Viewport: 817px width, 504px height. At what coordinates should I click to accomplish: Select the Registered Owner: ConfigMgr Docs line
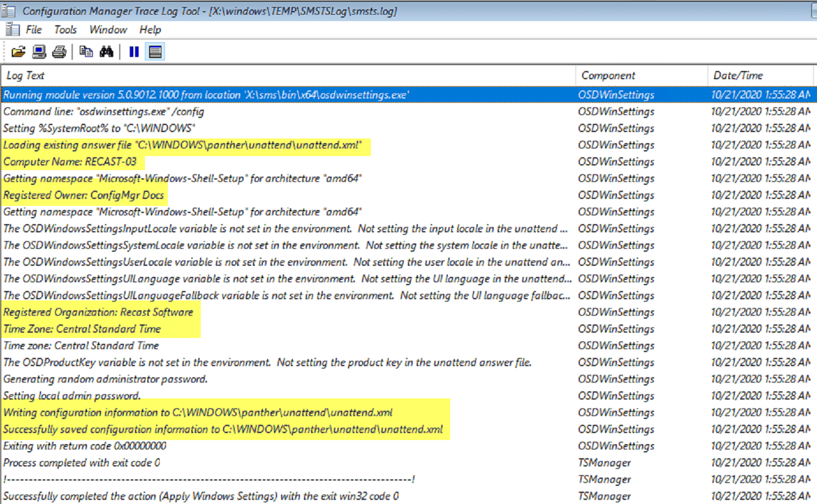[x=84, y=195]
